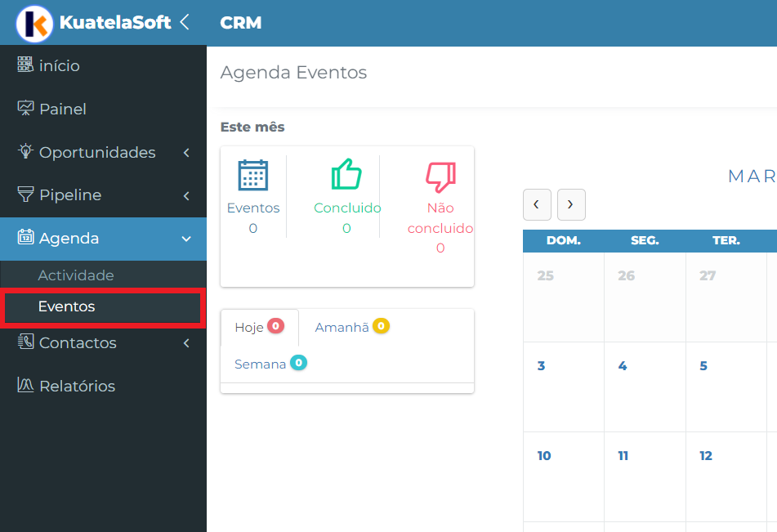
Task: Click the SEG. column header
Action: pyautogui.click(x=645, y=240)
